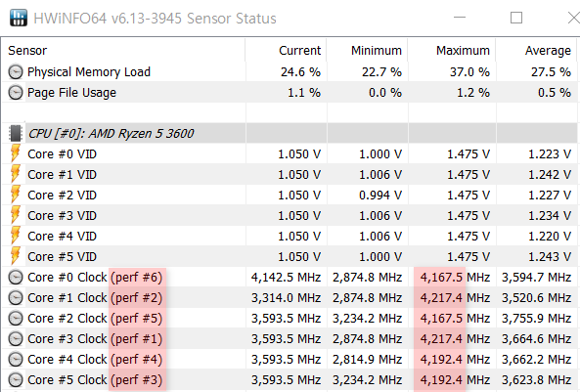
Task: Click the clock icon beside Core #5 Clock
Action: click(x=16, y=380)
